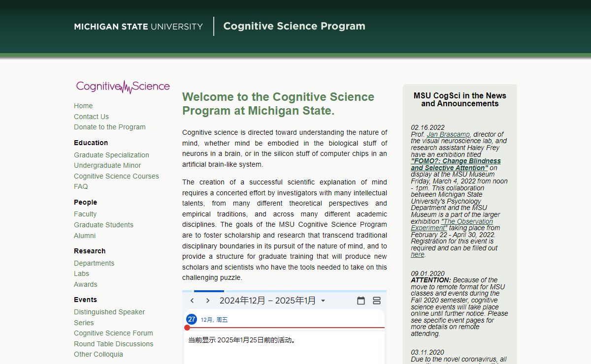Open the Labs link
This screenshot has width=591, height=364.
[x=81, y=273]
